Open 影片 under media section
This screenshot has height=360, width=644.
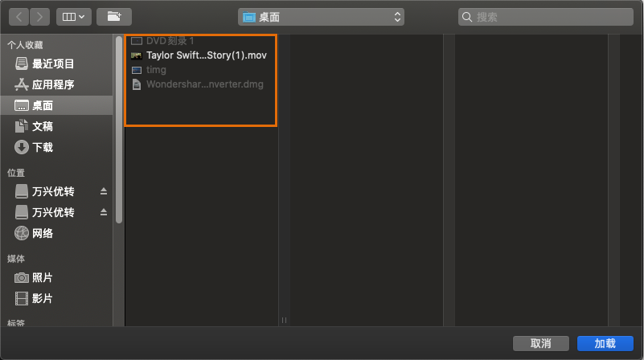pos(43,298)
